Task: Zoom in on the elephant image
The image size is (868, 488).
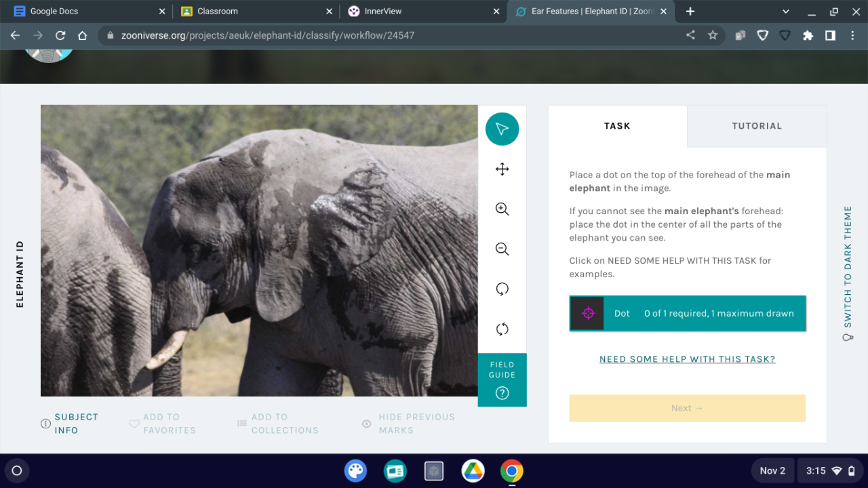Action: [x=502, y=209]
